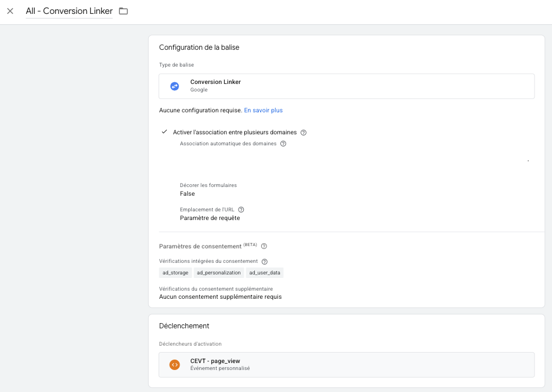Click the ad_storage consent chip
The width and height of the screenshot is (552, 392).
[176, 273]
